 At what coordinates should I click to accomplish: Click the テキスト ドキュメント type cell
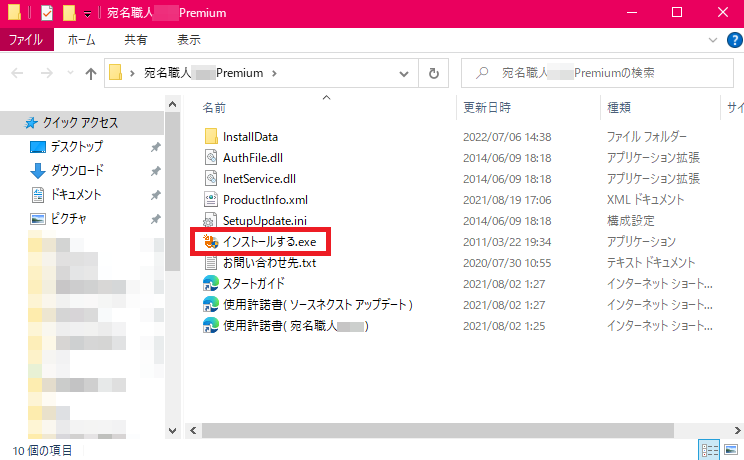coord(651,263)
